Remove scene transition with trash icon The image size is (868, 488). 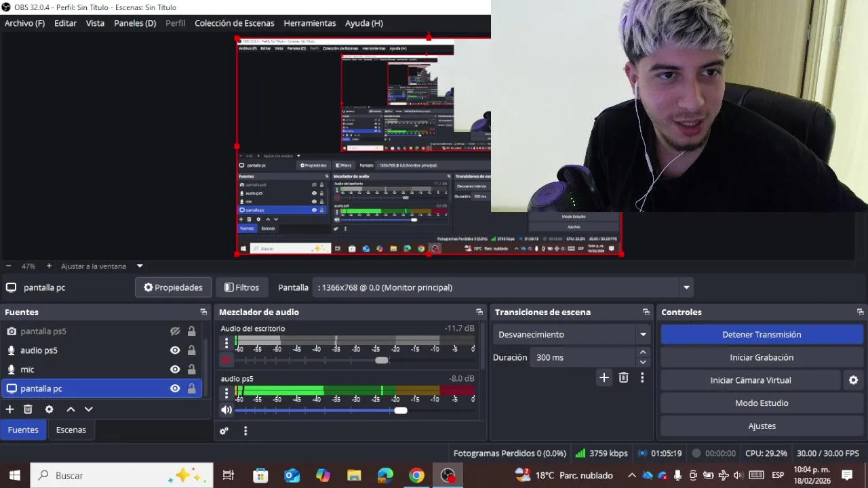(x=623, y=378)
